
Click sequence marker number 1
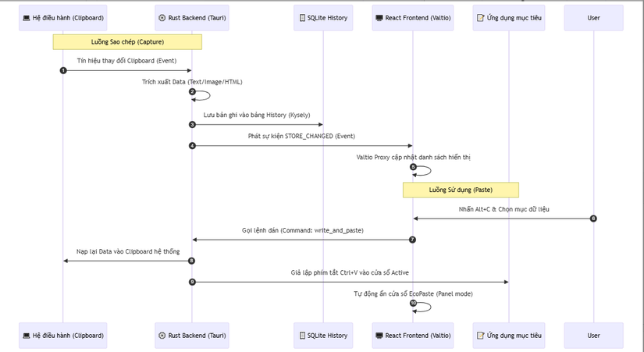pos(63,71)
